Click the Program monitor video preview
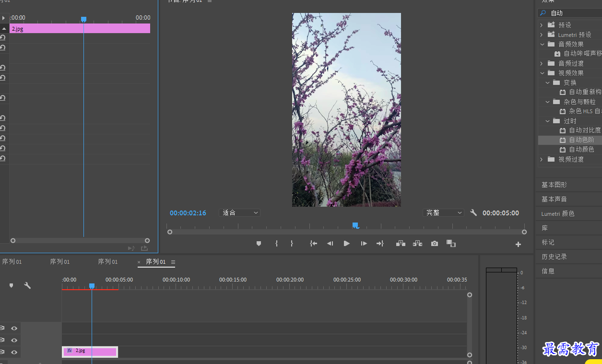Image resolution: width=602 pixels, height=364 pixels. point(346,110)
